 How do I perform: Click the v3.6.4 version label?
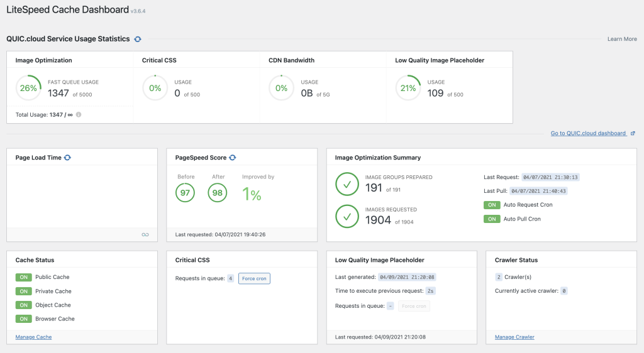(x=138, y=11)
